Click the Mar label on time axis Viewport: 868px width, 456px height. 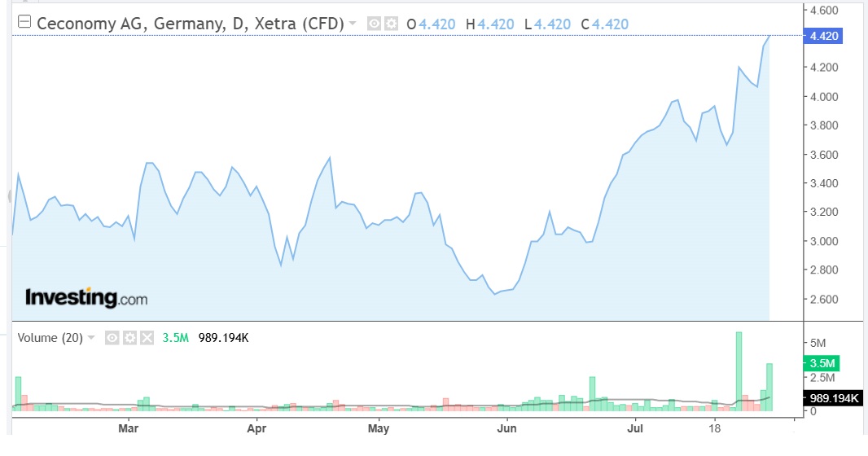pyautogui.click(x=129, y=428)
